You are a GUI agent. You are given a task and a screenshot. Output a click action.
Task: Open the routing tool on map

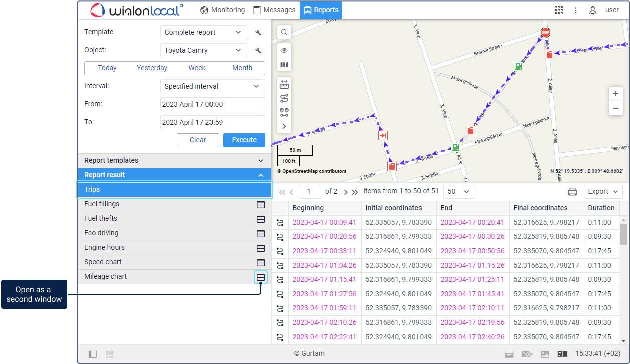[x=284, y=98]
